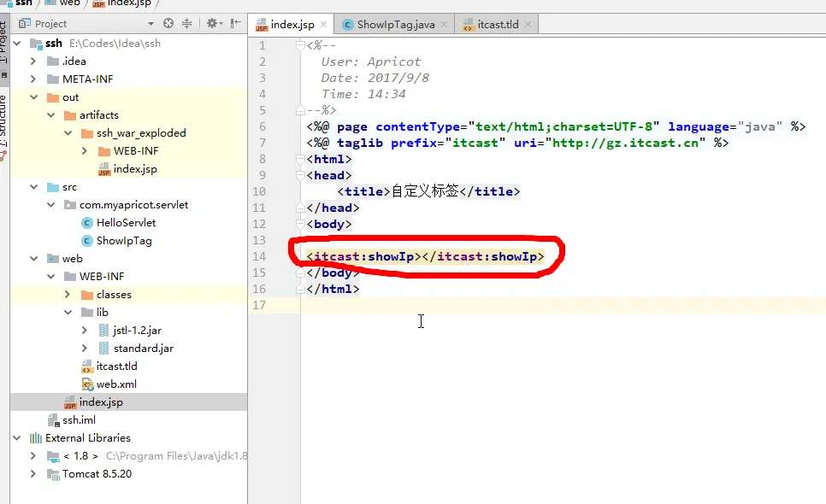The height and width of the screenshot is (504, 826).
Task: Expand the .idea folder
Action: [33, 61]
